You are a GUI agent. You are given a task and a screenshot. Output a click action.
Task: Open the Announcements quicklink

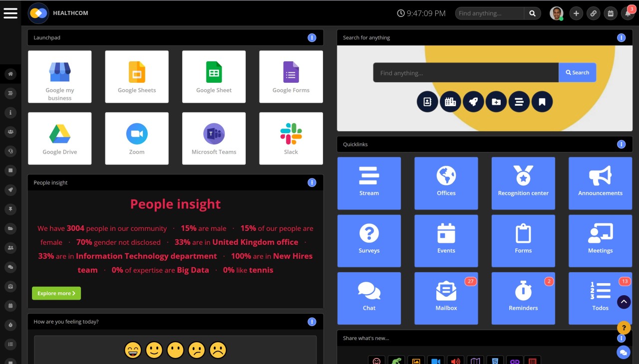coord(600,183)
